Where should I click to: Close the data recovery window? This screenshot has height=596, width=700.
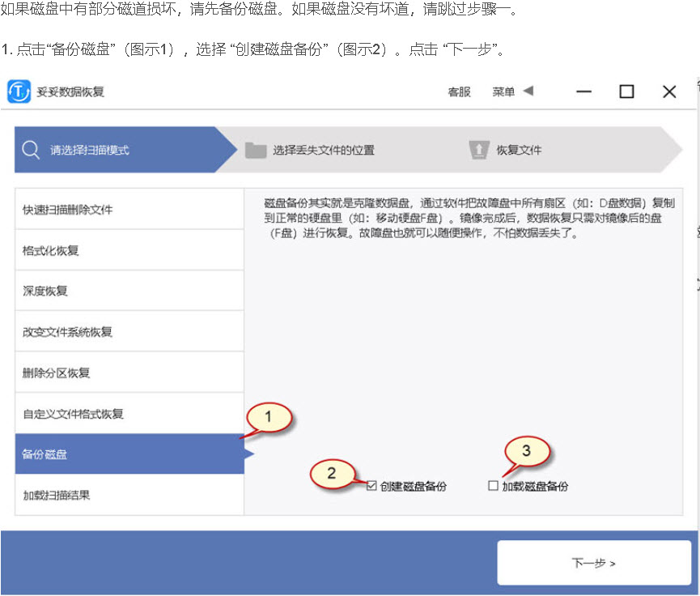point(669,92)
